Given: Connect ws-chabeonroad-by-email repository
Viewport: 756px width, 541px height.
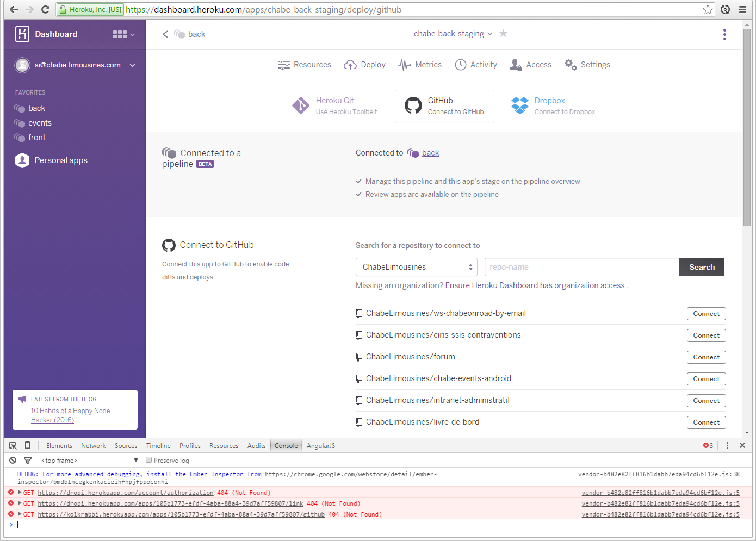Looking at the screenshot, I should tap(706, 314).
